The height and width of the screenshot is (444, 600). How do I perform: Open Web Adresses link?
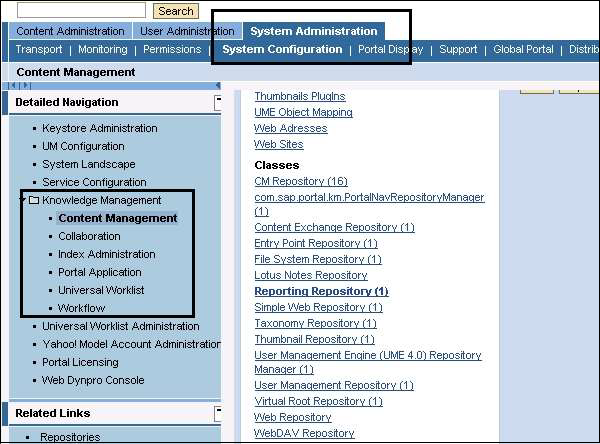(291, 129)
